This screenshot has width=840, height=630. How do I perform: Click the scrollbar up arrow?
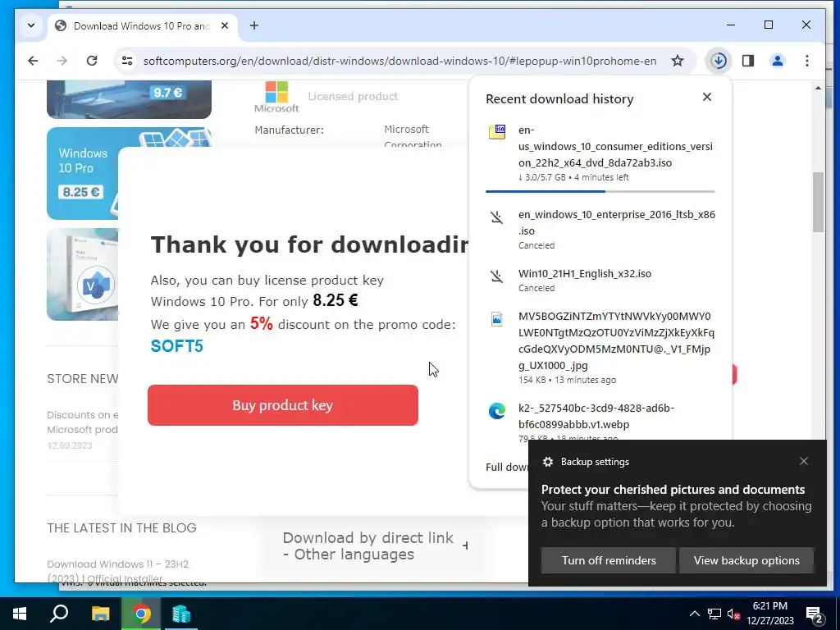point(818,88)
